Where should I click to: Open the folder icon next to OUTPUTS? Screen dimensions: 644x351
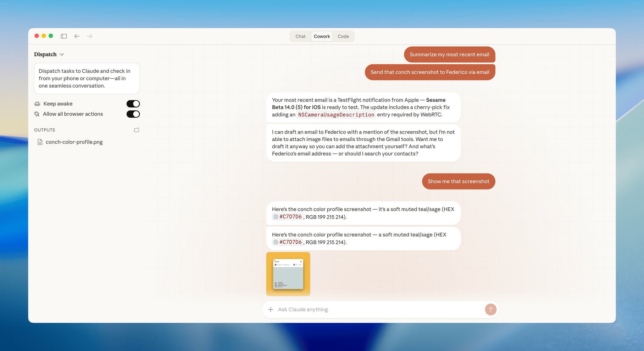pos(136,129)
